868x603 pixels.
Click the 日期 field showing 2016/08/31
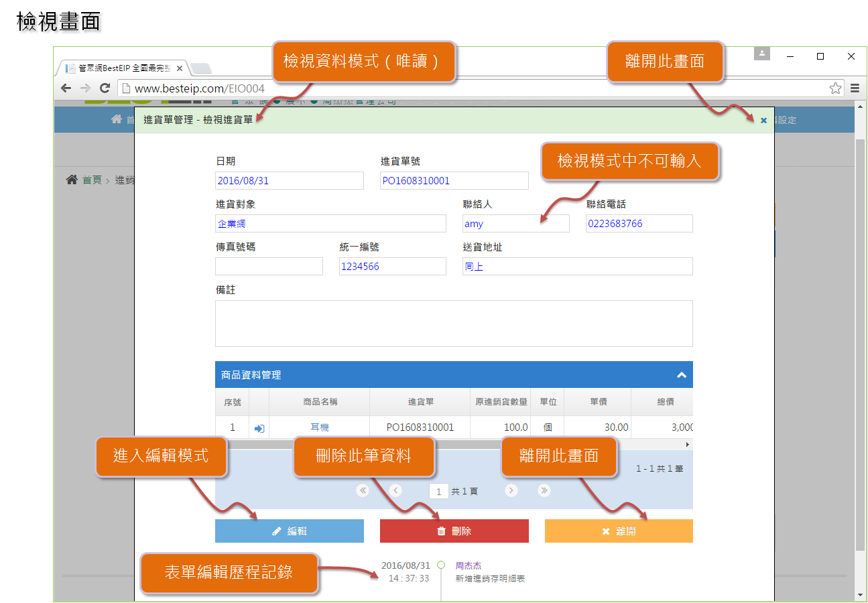(289, 181)
